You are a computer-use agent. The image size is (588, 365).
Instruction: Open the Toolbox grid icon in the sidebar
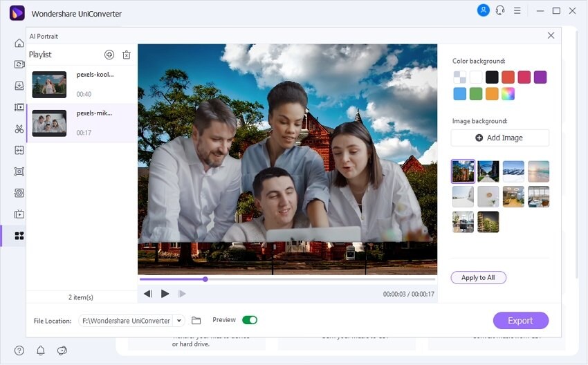pos(19,236)
